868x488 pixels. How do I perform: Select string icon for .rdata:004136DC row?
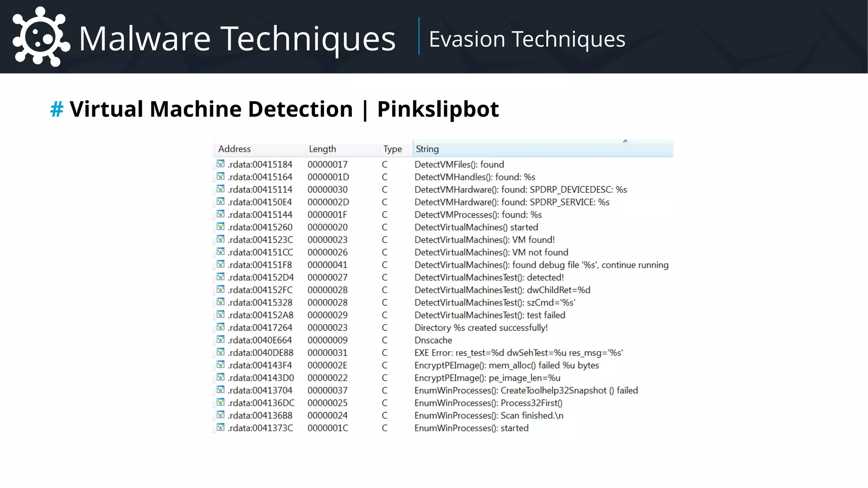click(220, 402)
